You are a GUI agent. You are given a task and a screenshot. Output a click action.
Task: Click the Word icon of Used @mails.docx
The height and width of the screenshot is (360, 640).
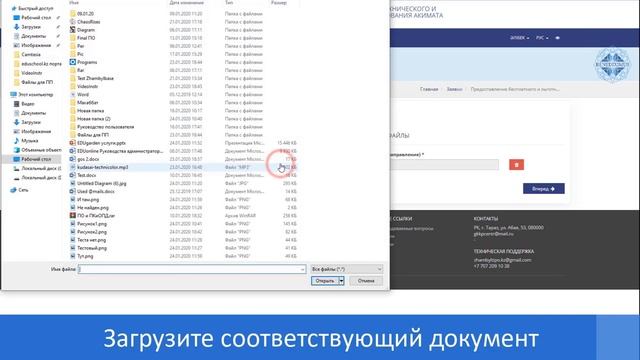[73, 191]
